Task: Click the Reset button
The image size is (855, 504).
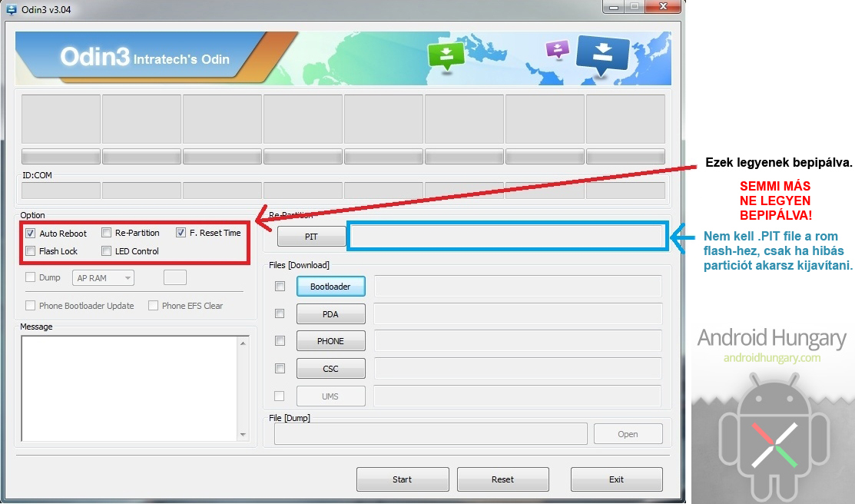Action: coord(502,479)
